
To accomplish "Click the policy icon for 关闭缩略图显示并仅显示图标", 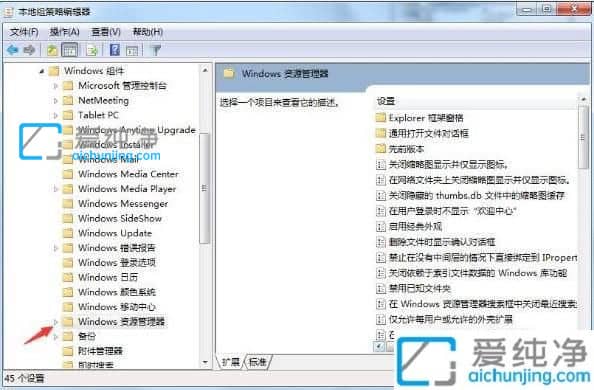I will 380,164.
